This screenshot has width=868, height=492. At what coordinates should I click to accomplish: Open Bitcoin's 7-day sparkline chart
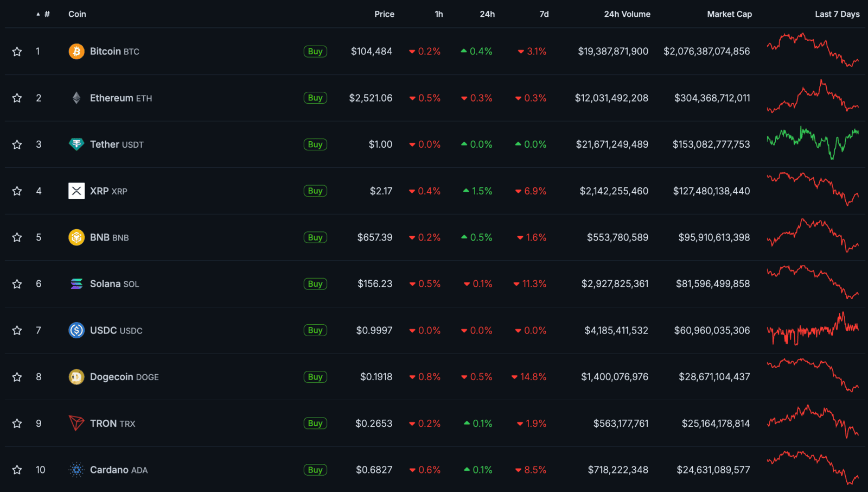[x=813, y=51]
